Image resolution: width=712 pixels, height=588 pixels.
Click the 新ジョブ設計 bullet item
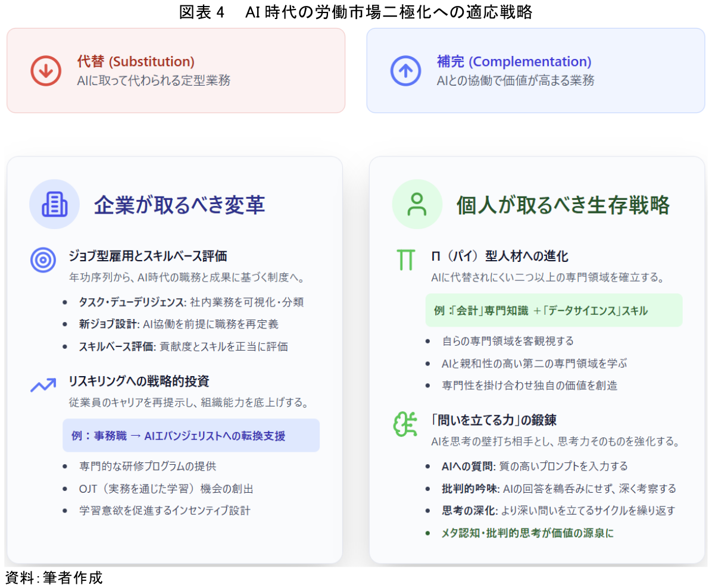point(179,324)
